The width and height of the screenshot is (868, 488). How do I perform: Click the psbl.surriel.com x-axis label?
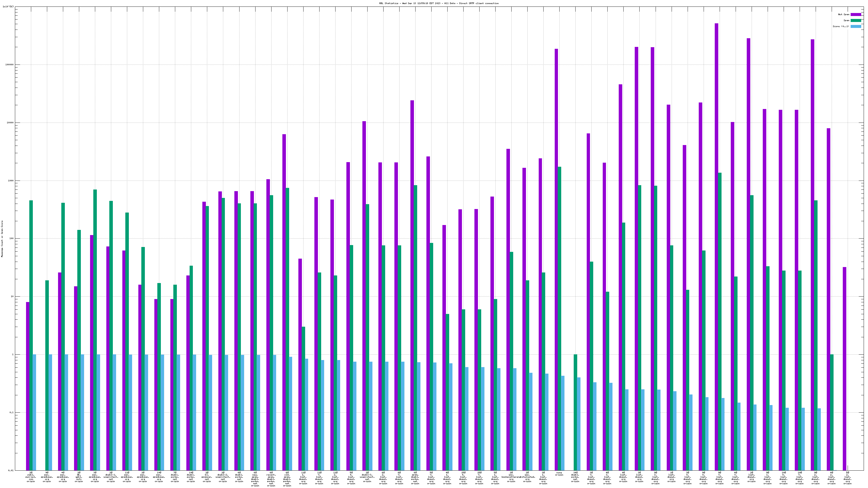(x=31, y=477)
